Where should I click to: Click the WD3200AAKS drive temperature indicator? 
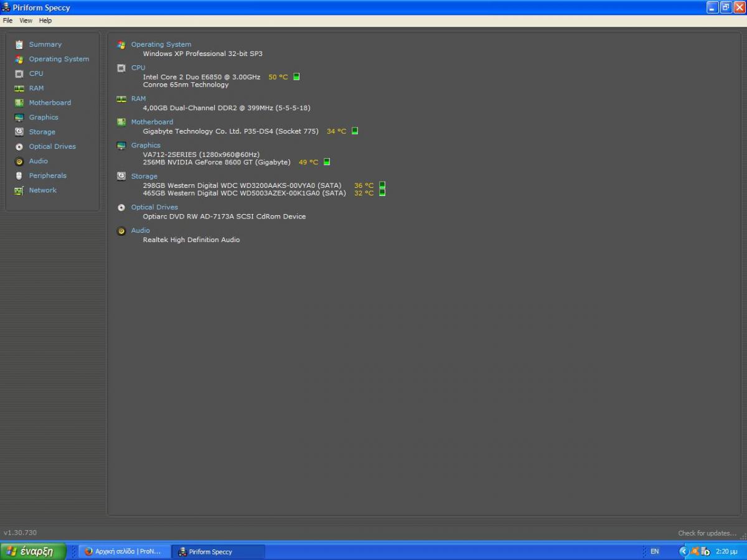pos(382,185)
